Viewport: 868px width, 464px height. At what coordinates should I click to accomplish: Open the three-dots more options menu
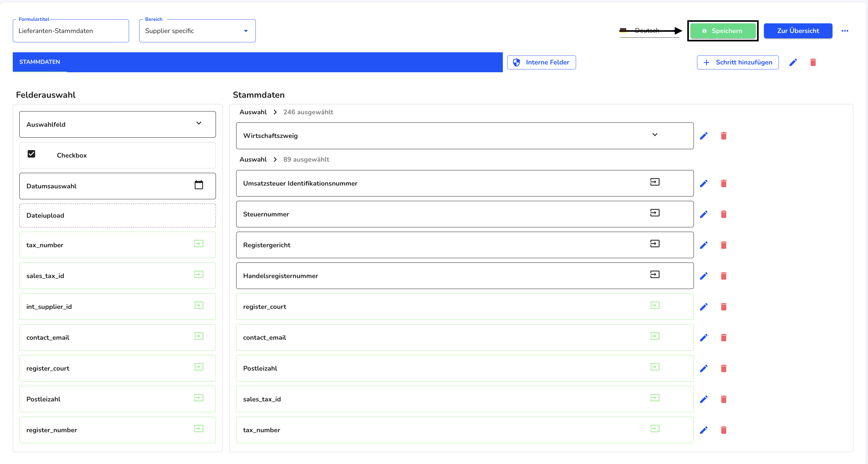[845, 31]
